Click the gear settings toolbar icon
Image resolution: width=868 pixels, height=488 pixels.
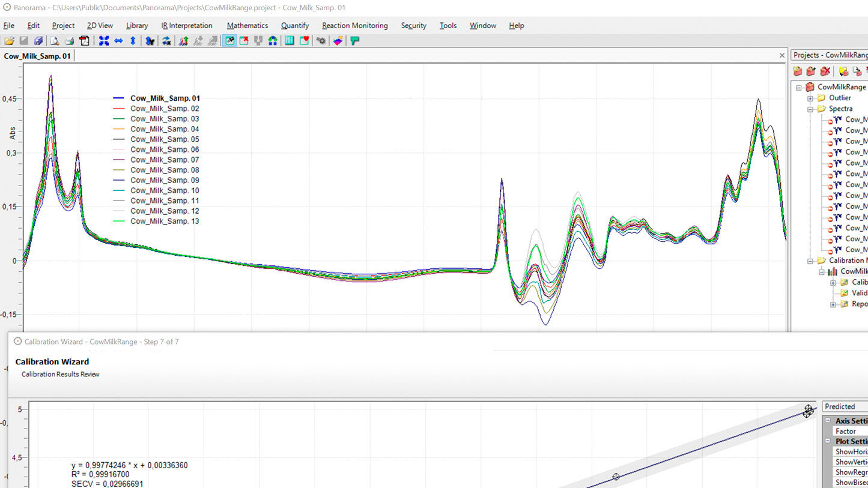click(321, 41)
